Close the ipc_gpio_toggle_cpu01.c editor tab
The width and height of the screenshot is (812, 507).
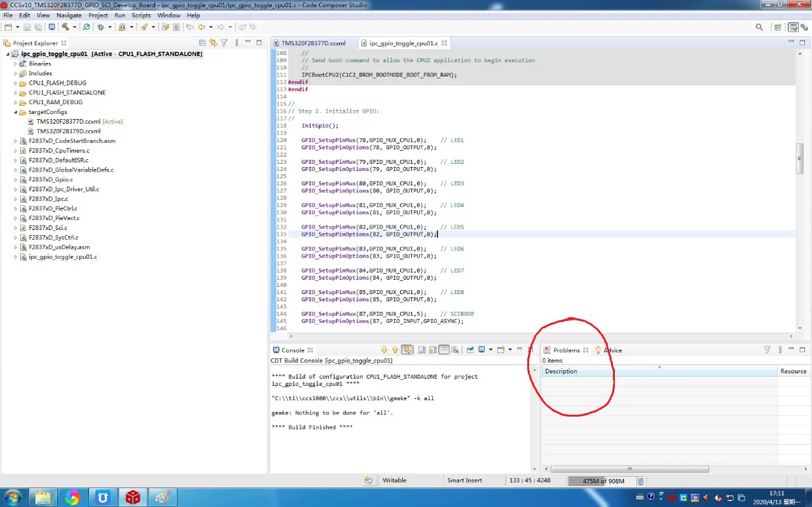pyautogui.click(x=444, y=43)
